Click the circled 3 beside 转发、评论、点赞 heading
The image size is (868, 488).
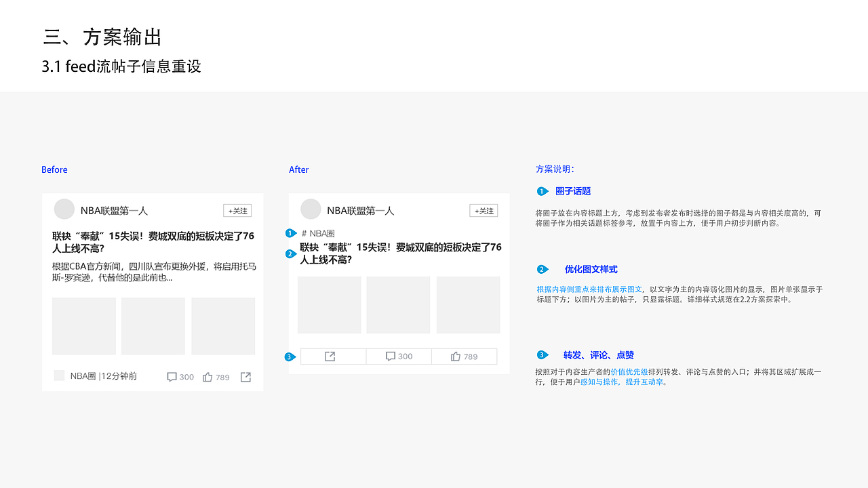click(x=542, y=354)
